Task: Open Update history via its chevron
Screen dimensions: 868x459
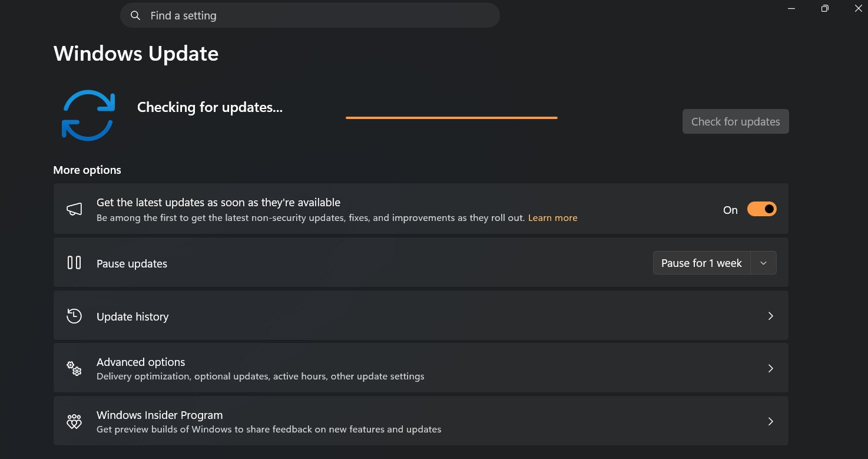Action: point(770,316)
